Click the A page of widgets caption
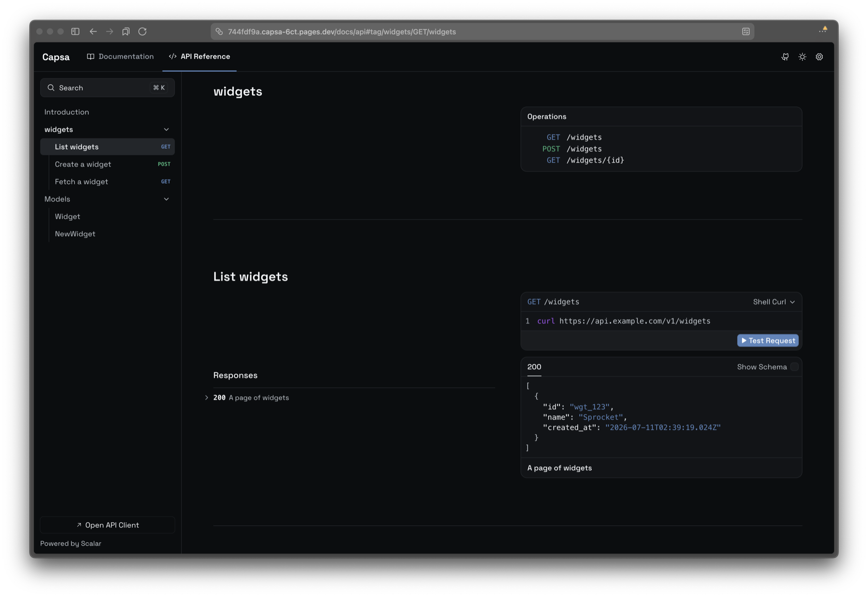This screenshot has width=868, height=597. pos(559,468)
